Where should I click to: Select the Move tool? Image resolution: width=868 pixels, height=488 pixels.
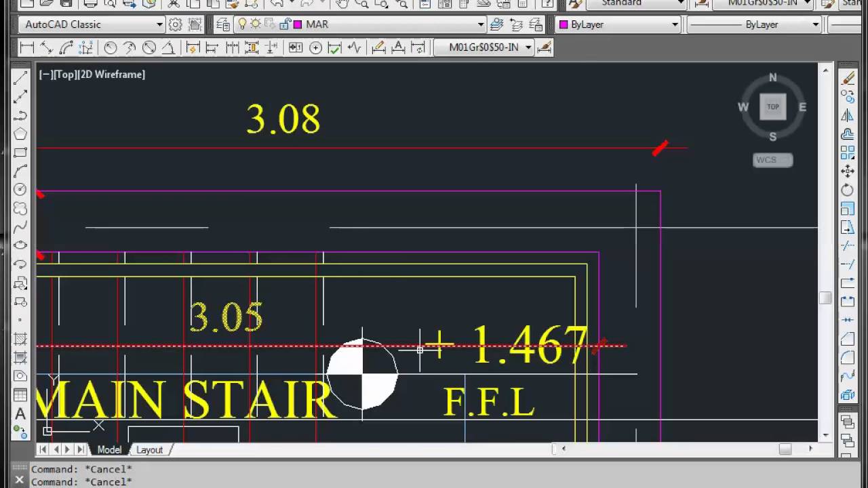(848, 171)
